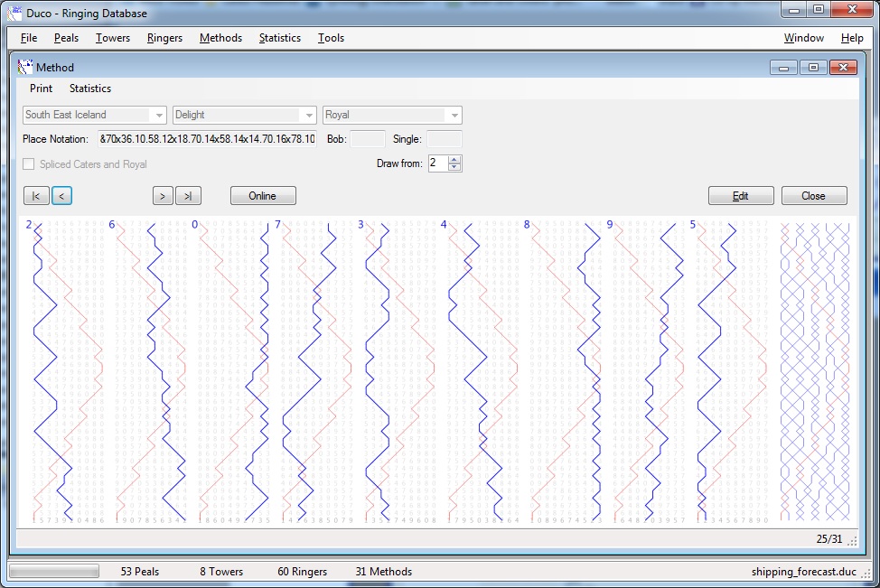This screenshot has width=880, height=588.
Task: Click the Place Notation field
Action: [x=207, y=139]
